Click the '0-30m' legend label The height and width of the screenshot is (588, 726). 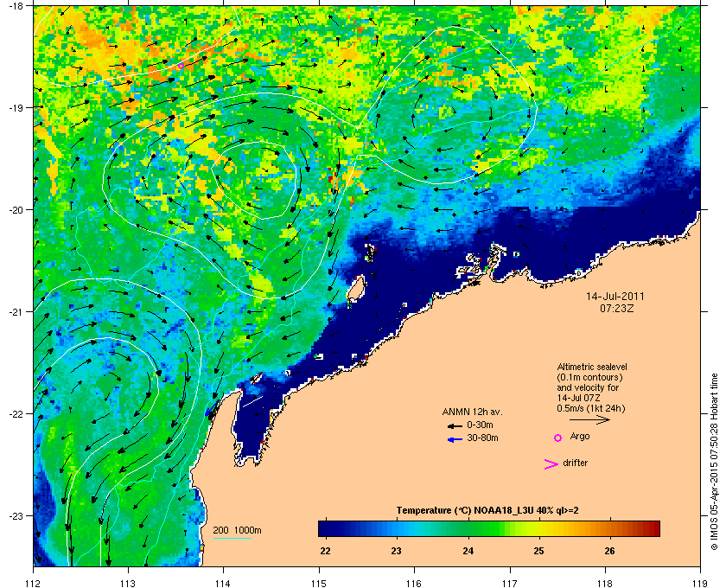click(x=480, y=425)
